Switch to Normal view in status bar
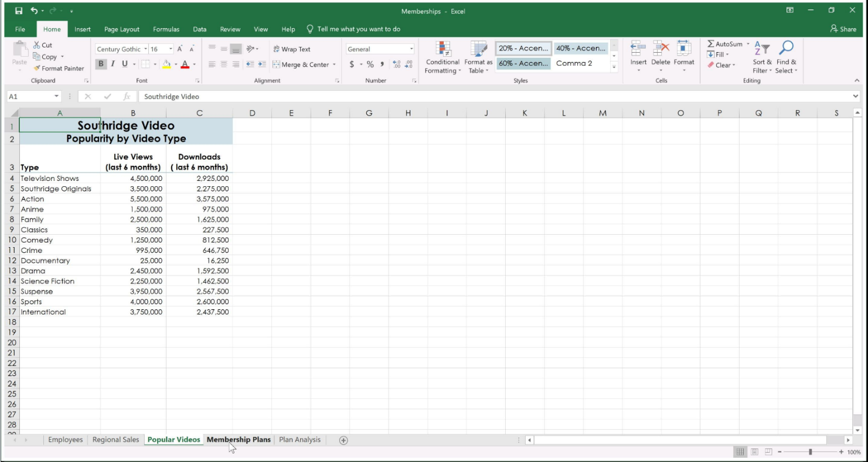 (740, 451)
